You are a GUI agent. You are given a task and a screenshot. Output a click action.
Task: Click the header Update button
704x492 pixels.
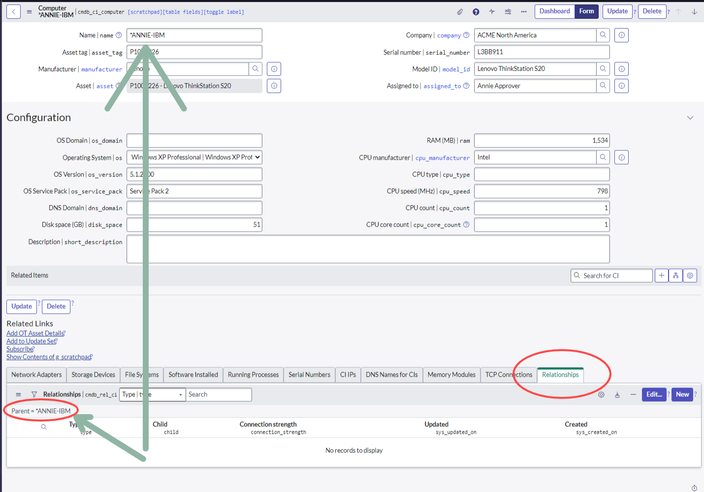[617, 11]
